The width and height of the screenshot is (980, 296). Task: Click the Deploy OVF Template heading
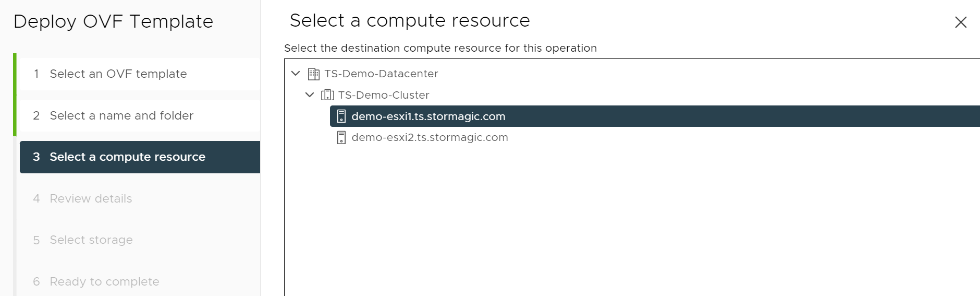tap(113, 21)
